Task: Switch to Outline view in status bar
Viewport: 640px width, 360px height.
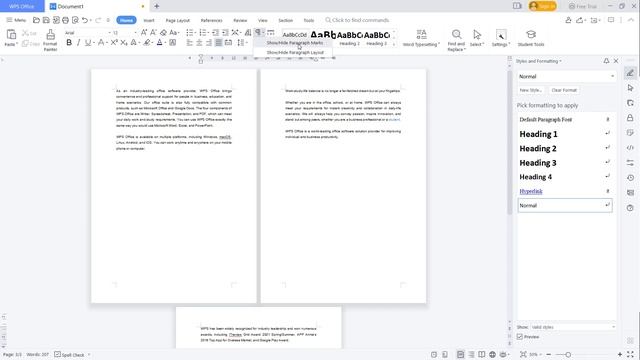Action: tap(471, 354)
